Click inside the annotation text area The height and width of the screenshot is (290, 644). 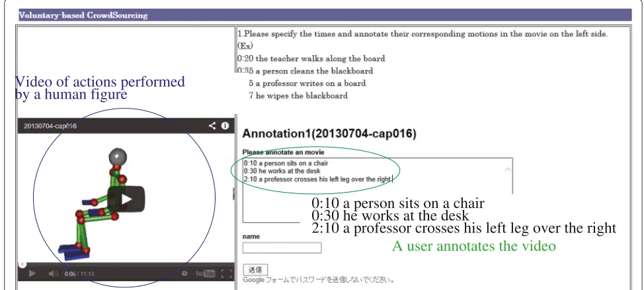pos(378,189)
